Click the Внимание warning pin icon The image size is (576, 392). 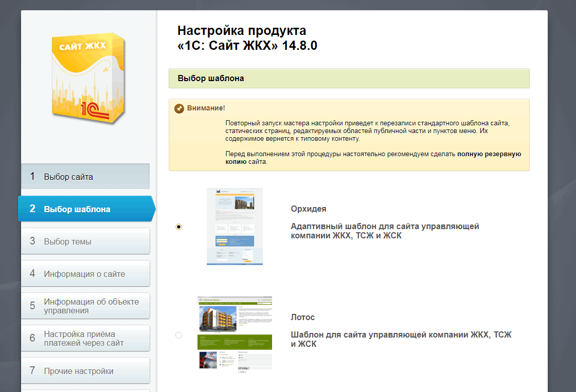point(179,108)
